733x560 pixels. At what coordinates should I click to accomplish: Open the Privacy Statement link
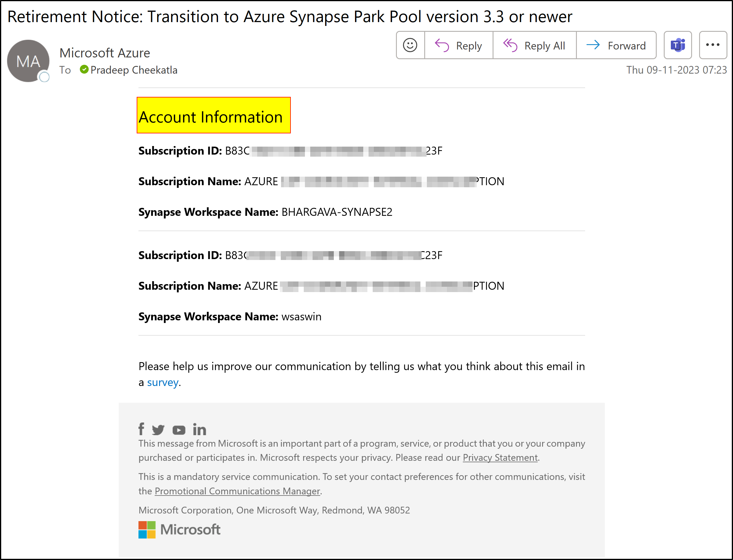tap(500, 457)
